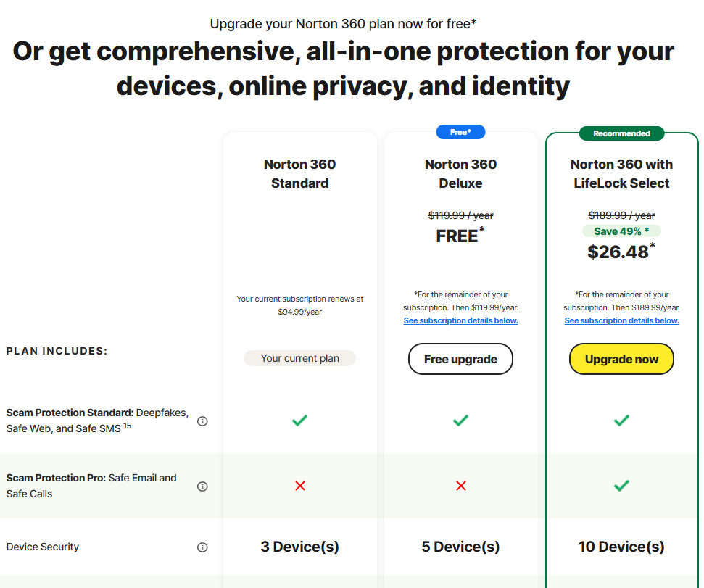Select the Norton 360 Deluxe plan title

tap(461, 174)
